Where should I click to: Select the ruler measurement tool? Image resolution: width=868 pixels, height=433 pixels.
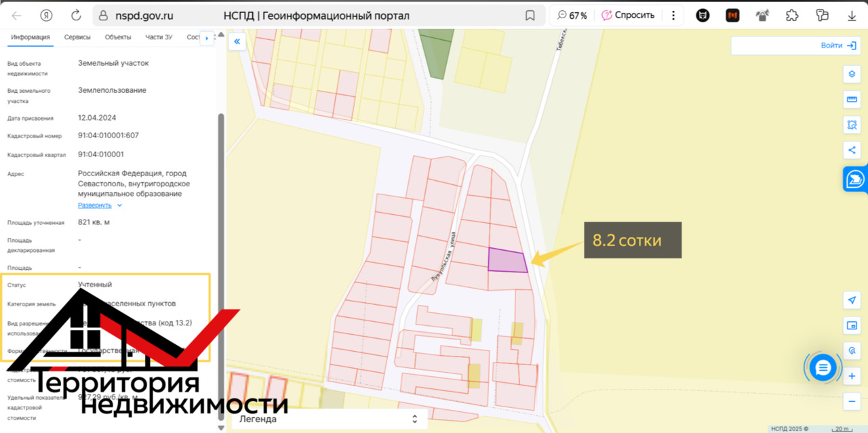[852, 100]
